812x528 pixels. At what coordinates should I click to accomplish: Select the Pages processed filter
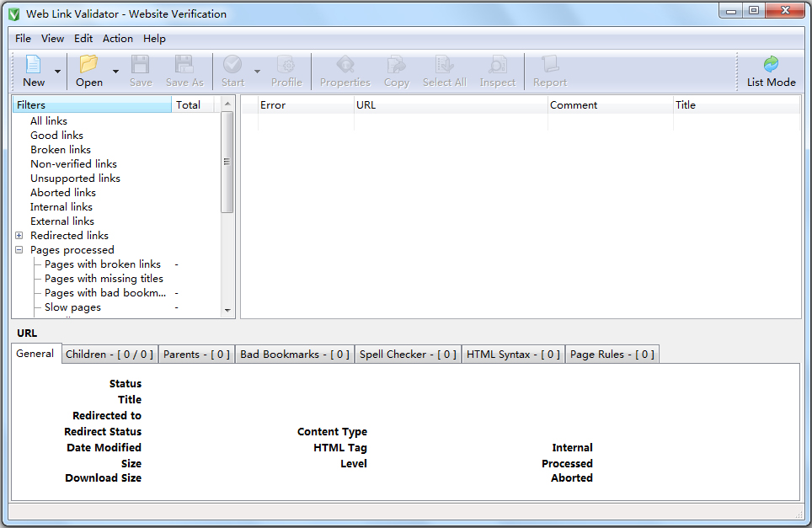coord(72,250)
